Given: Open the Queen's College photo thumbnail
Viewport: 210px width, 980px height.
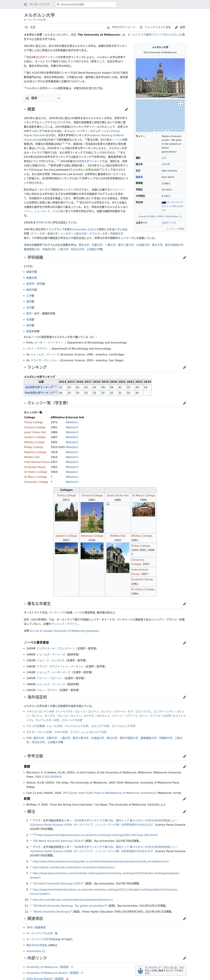Looking at the screenshot, I should 66,548.
